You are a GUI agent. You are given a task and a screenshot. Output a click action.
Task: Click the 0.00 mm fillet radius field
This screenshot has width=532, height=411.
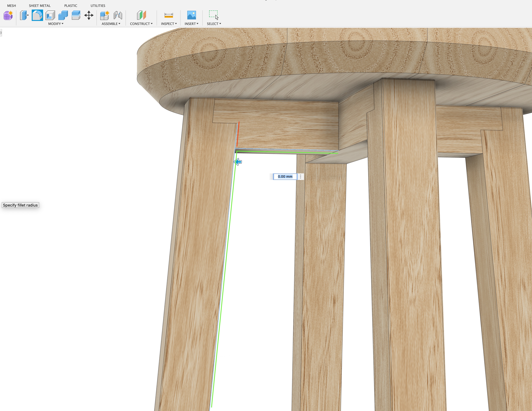click(285, 176)
